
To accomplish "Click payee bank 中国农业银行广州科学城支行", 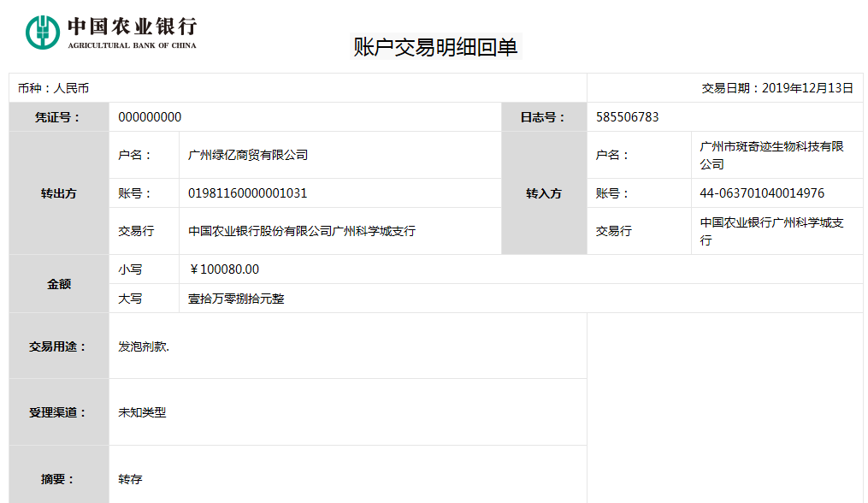I will pos(771,231).
